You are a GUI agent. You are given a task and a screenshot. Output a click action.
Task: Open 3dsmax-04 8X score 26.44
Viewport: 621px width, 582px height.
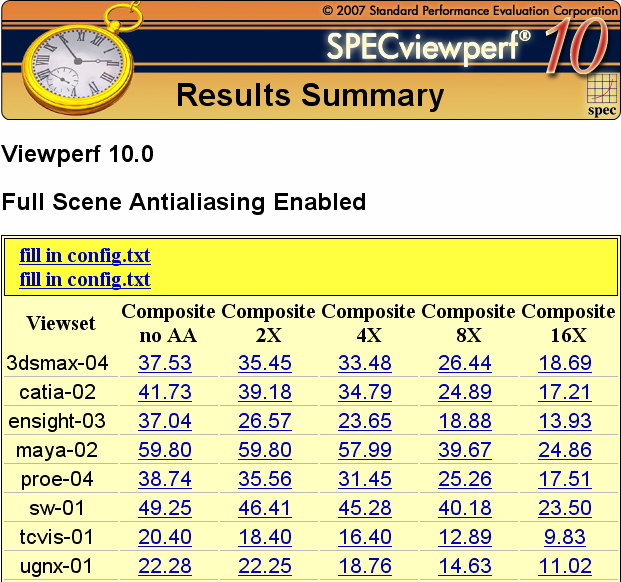(465, 363)
